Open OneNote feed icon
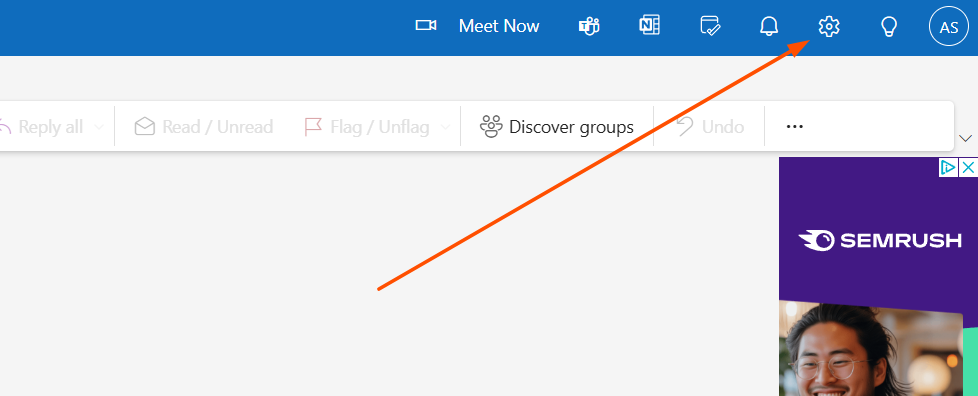The image size is (978, 396). click(649, 26)
